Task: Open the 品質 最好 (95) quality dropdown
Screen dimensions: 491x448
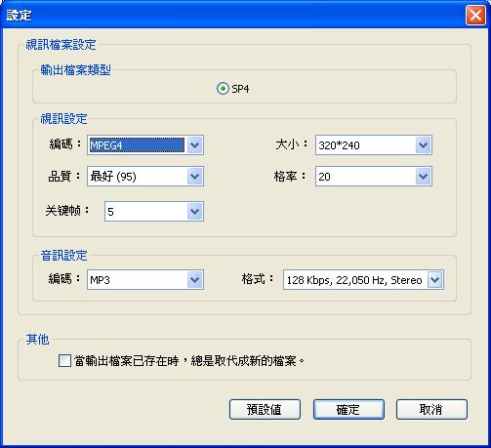Action: tap(195, 177)
